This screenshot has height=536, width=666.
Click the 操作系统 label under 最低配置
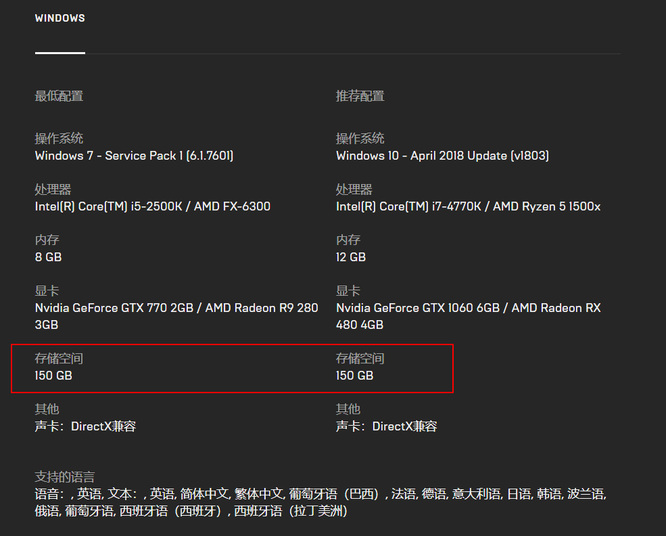[x=59, y=139]
